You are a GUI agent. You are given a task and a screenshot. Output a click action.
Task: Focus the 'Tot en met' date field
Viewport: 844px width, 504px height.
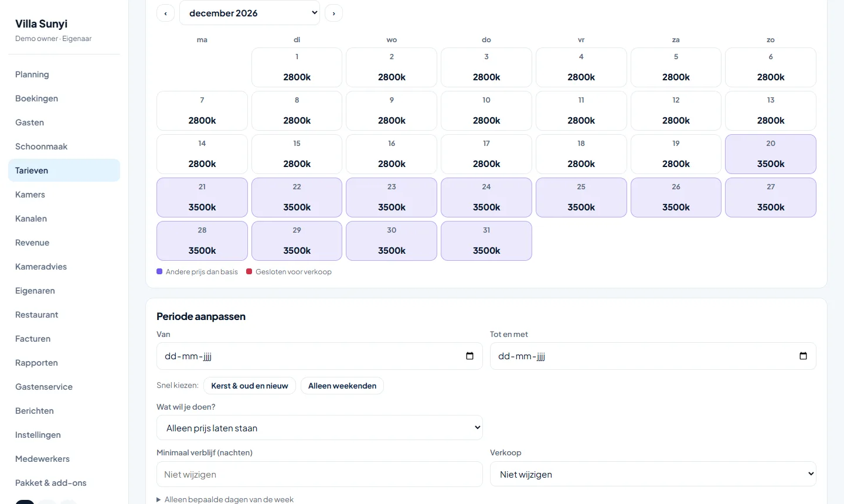[x=653, y=356]
